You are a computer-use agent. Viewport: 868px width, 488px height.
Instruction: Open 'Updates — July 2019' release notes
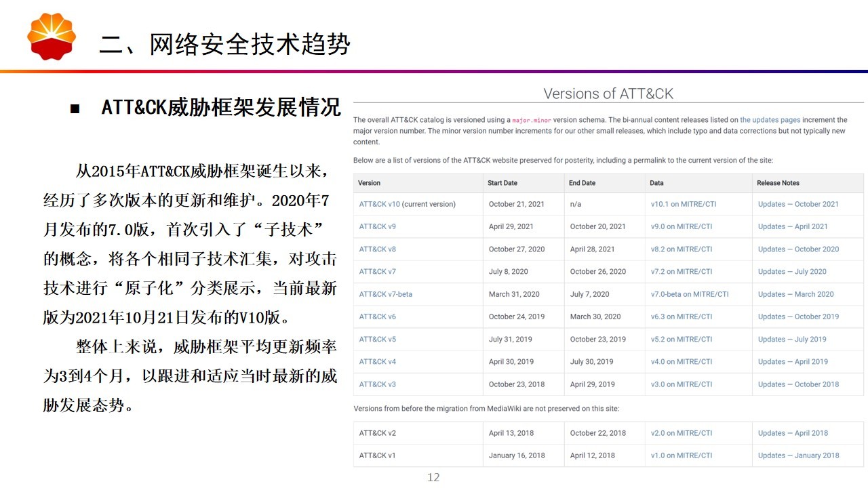pos(792,340)
